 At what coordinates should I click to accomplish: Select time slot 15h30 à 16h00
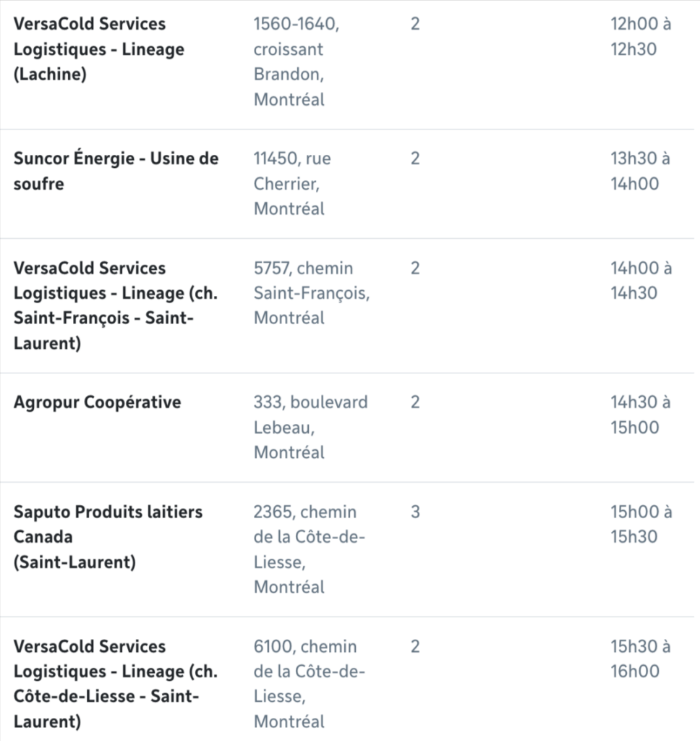click(641, 659)
